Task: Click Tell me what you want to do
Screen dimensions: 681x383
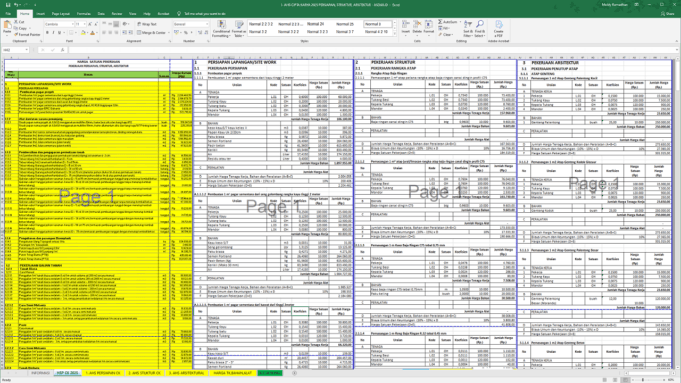Action: point(205,13)
